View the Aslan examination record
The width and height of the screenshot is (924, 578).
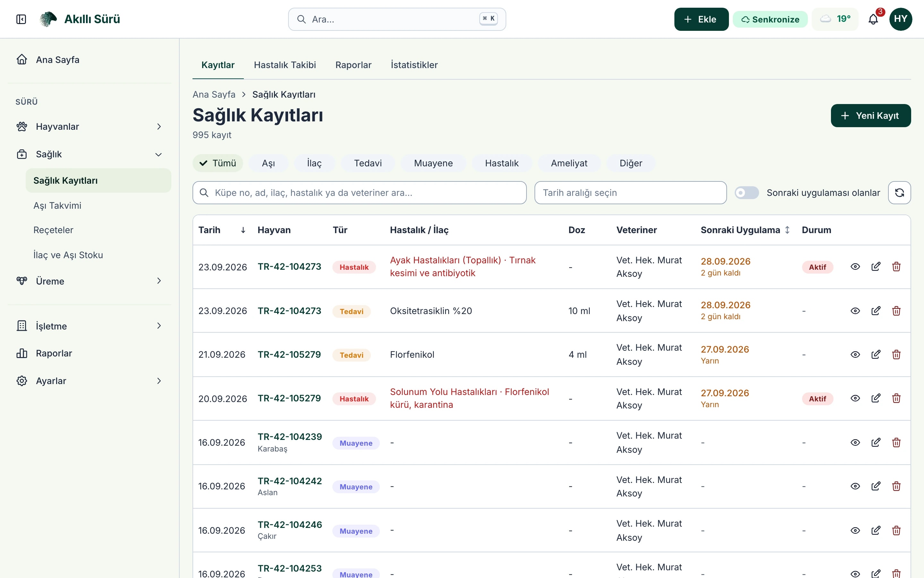(855, 486)
